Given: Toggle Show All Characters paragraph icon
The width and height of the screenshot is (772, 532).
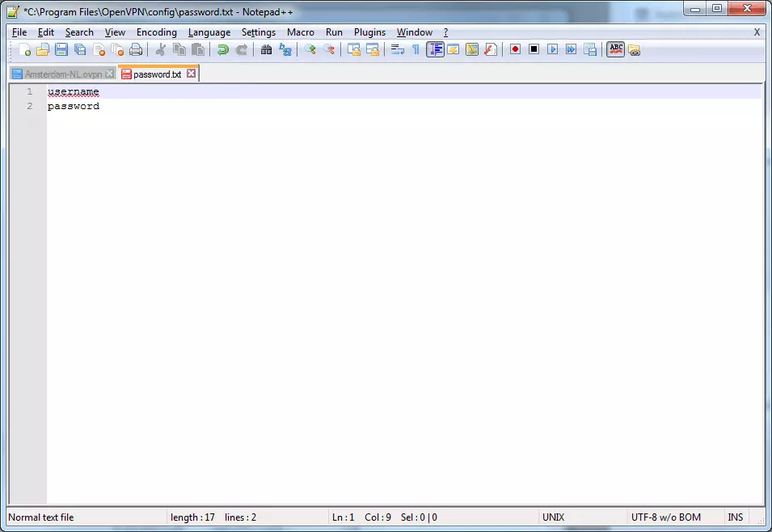Looking at the screenshot, I should pyautogui.click(x=415, y=49).
